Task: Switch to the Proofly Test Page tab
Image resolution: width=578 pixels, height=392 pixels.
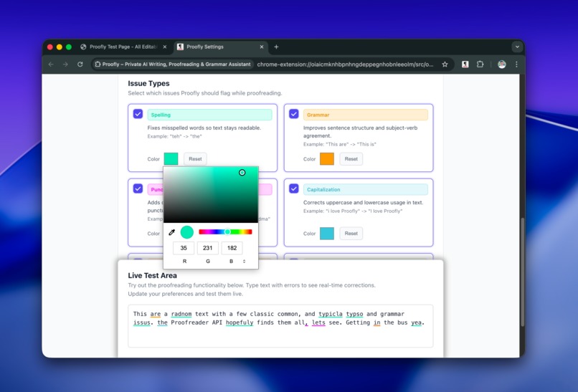Action: (x=123, y=47)
